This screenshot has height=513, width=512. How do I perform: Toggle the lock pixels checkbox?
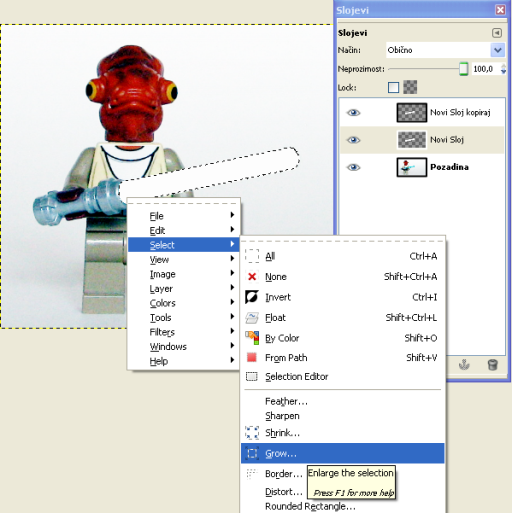click(393, 87)
